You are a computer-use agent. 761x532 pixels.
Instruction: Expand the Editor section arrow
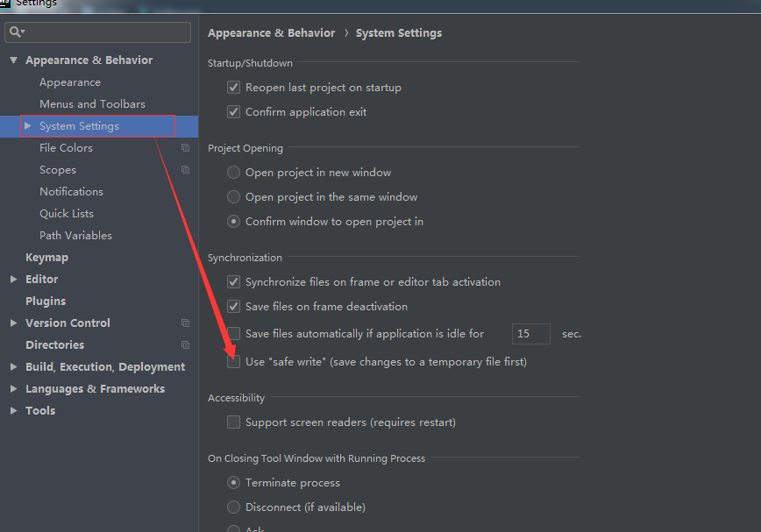pos(14,280)
